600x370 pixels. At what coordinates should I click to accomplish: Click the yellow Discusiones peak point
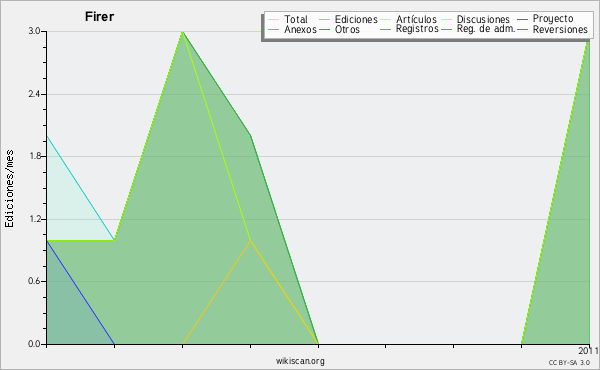click(x=250, y=240)
